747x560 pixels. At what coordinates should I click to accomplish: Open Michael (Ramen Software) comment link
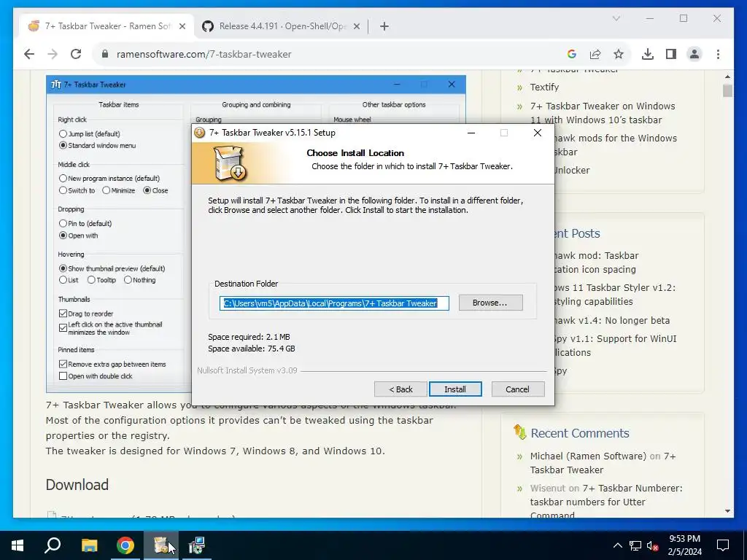(589, 456)
